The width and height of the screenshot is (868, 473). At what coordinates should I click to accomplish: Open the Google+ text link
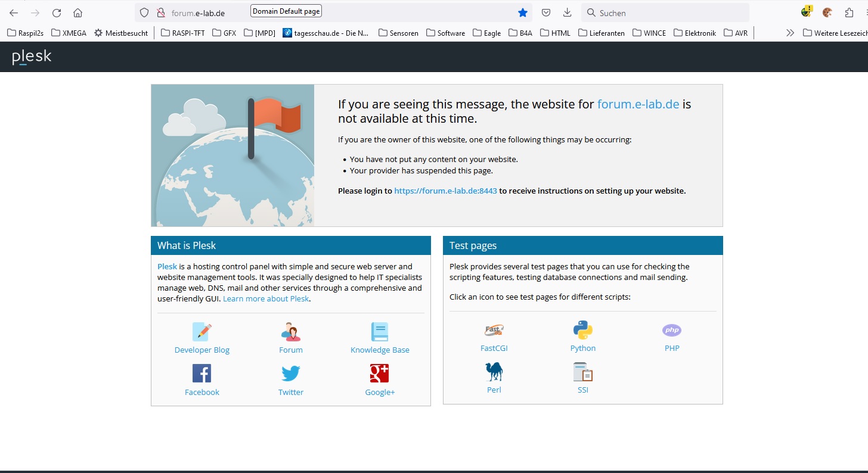click(x=380, y=393)
